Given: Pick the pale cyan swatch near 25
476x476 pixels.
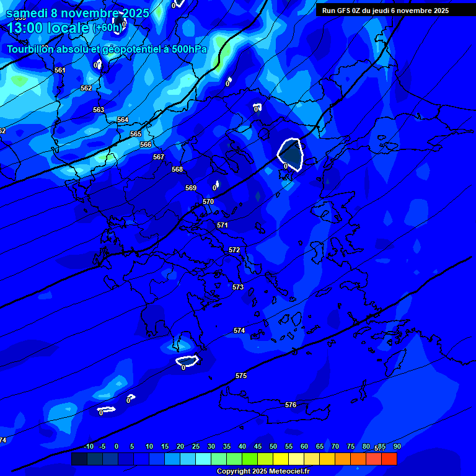Looking at the screenshot, I should pyautogui.click(x=203, y=459).
